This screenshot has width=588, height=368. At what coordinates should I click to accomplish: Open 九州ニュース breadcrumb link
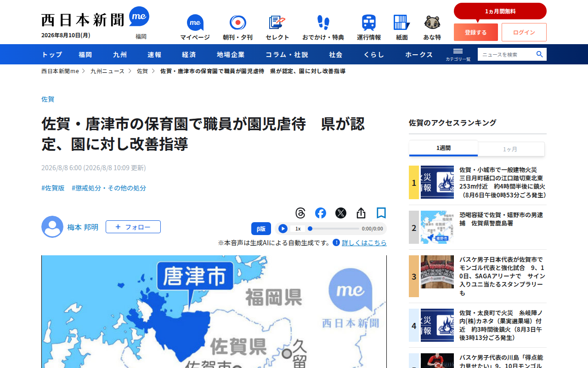click(x=107, y=71)
